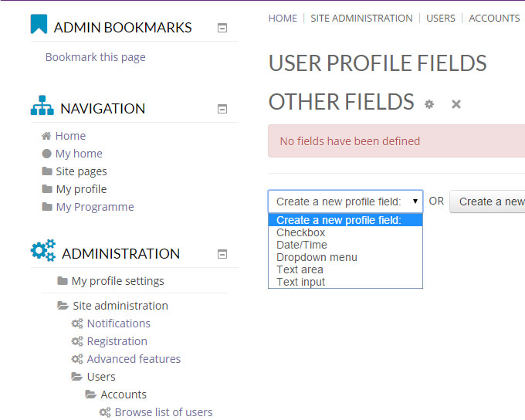Click the My Programme folder icon
The width and height of the screenshot is (525, 420).
coord(47,207)
